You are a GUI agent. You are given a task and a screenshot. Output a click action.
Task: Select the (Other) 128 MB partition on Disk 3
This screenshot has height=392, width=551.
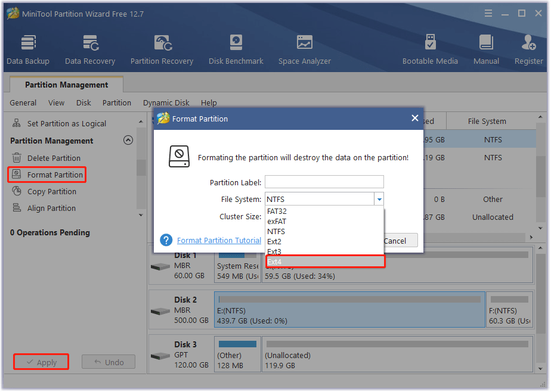(x=237, y=354)
